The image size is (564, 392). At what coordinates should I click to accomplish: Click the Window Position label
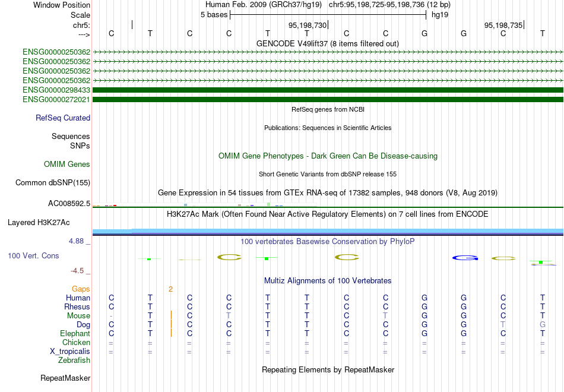(x=62, y=5)
